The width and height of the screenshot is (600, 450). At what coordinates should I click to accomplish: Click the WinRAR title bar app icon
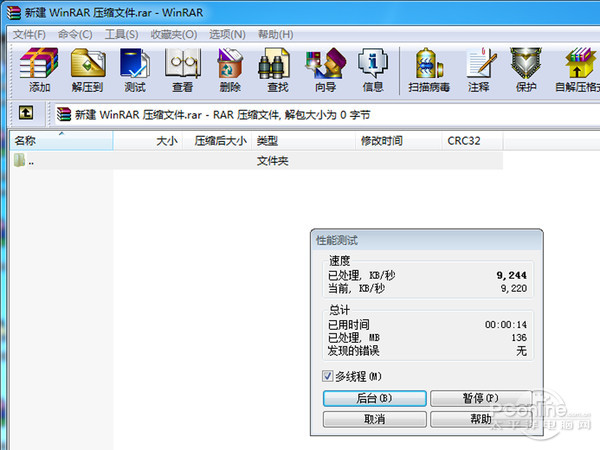coord(13,12)
